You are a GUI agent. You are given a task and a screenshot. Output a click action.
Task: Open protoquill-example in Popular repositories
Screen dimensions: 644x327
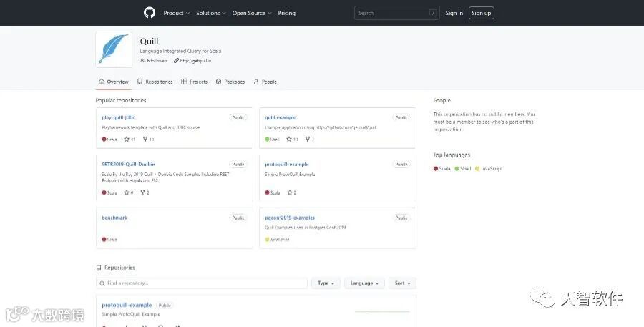click(x=287, y=165)
